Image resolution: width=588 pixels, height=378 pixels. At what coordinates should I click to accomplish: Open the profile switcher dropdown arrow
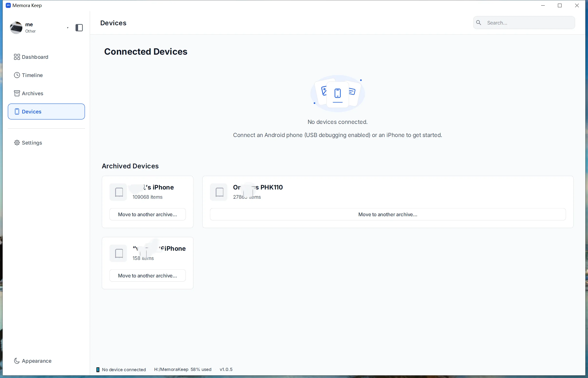68,28
